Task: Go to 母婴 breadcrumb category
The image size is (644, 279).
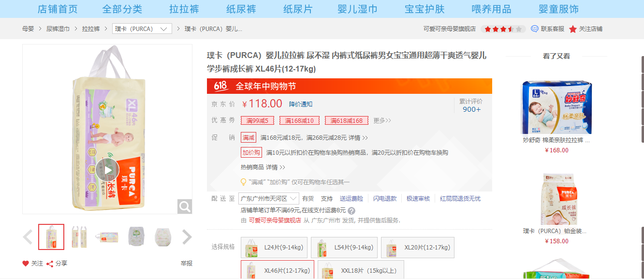Action: coord(28,29)
